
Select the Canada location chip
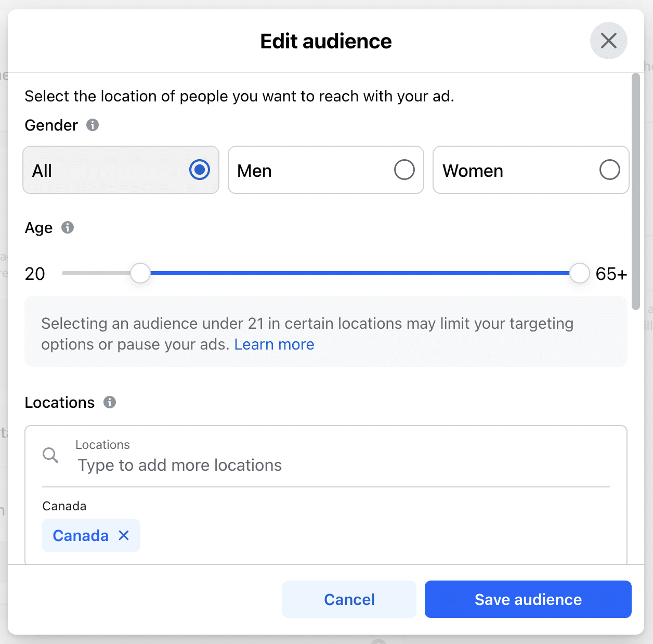[x=81, y=535]
